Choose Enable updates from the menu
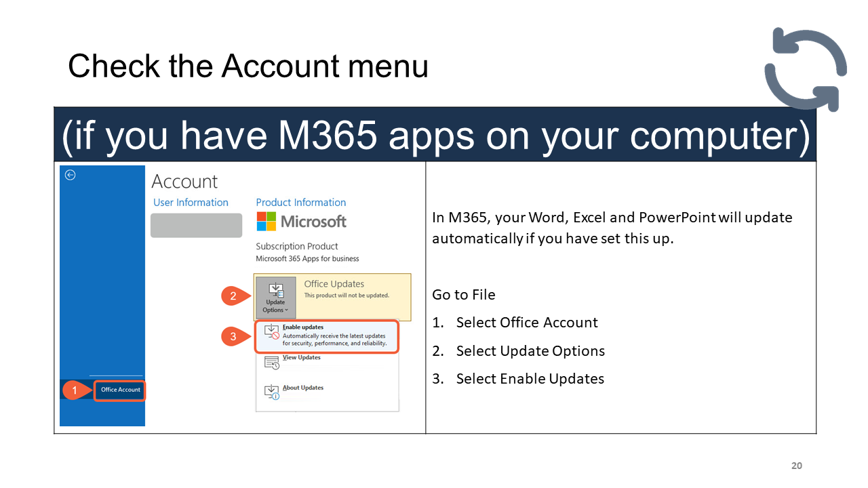 click(x=327, y=335)
